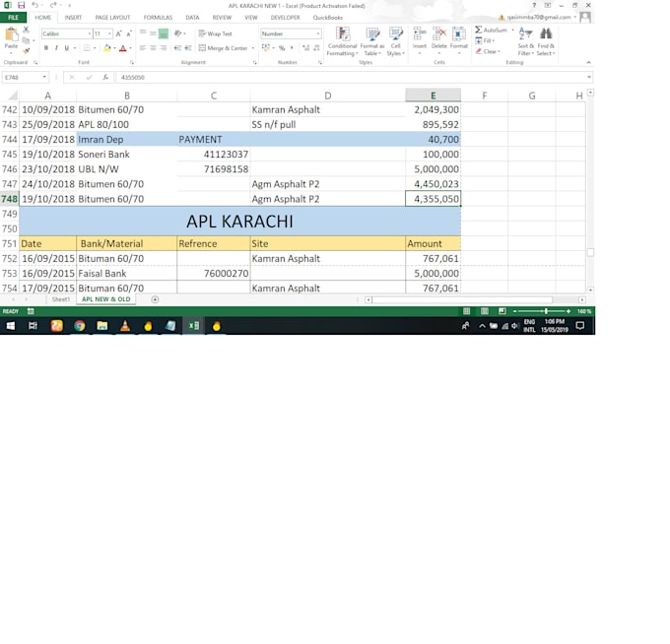Pick the yellow Fill Color swatch
Image resolution: width=670 pixels, height=644 pixels.
pyautogui.click(x=106, y=48)
